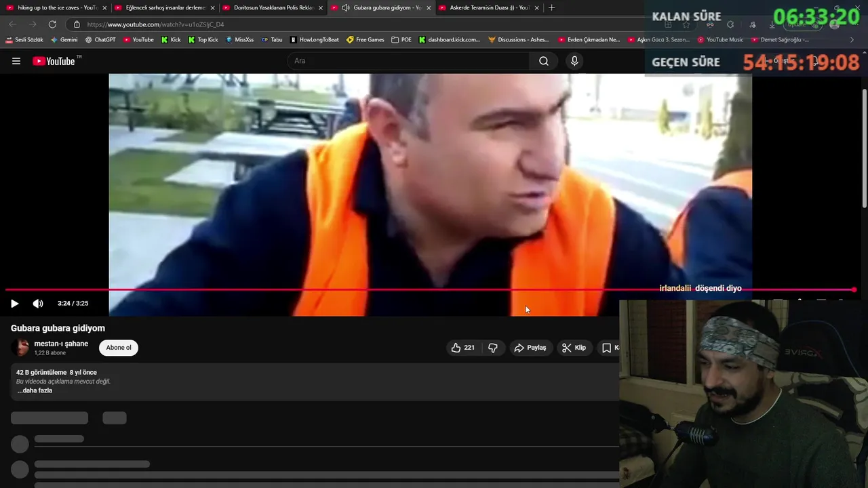868x488 pixels.
Task: Close the 'hiking up to the ice caves' tab
Action: pyautogui.click(x=104, y=7)
